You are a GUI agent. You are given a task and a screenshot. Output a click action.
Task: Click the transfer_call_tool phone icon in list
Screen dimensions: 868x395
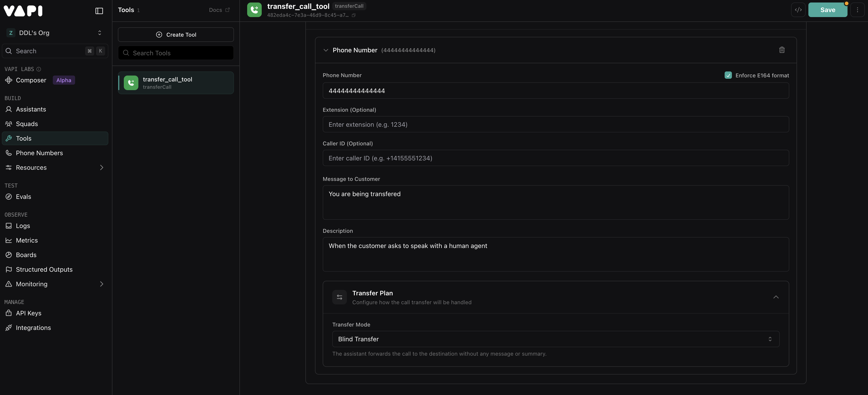tap(131, 83)
